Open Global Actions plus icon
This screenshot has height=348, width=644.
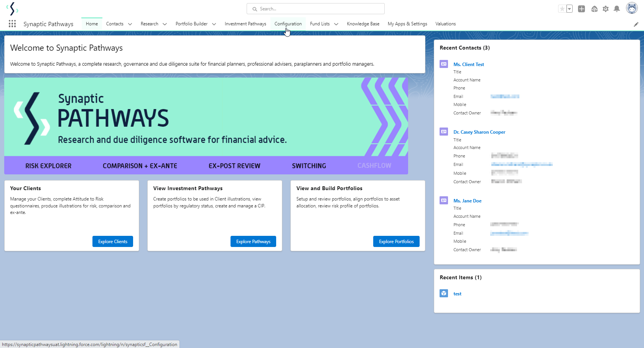click(581, 9)
